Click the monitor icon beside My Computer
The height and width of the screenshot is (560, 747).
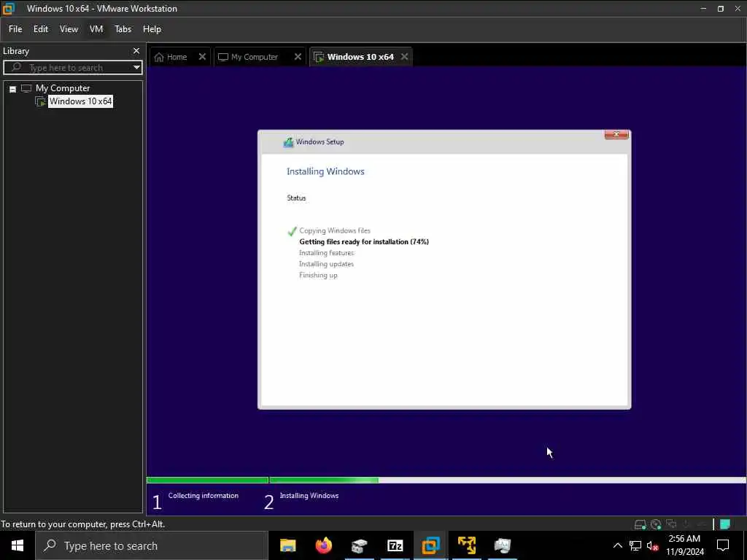point(26,88)
